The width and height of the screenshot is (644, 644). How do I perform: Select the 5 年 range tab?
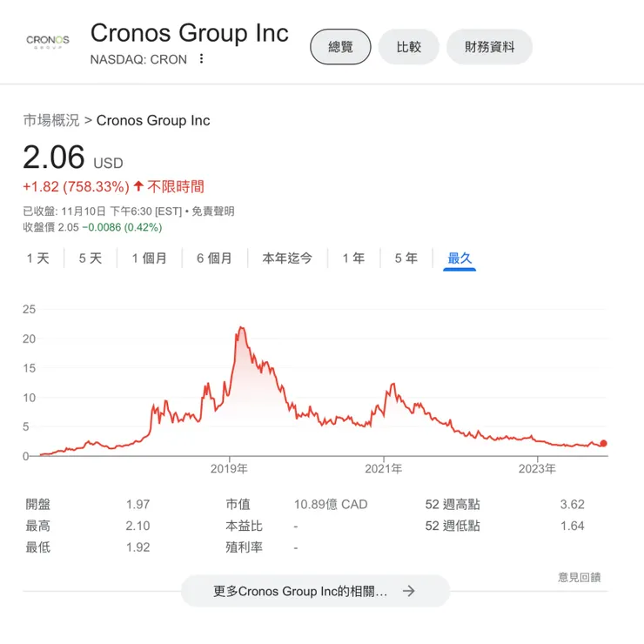[406, 258]
